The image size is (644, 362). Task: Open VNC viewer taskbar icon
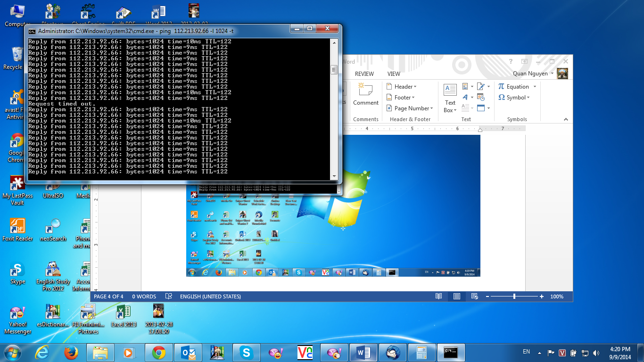click(x=305, y=353)
